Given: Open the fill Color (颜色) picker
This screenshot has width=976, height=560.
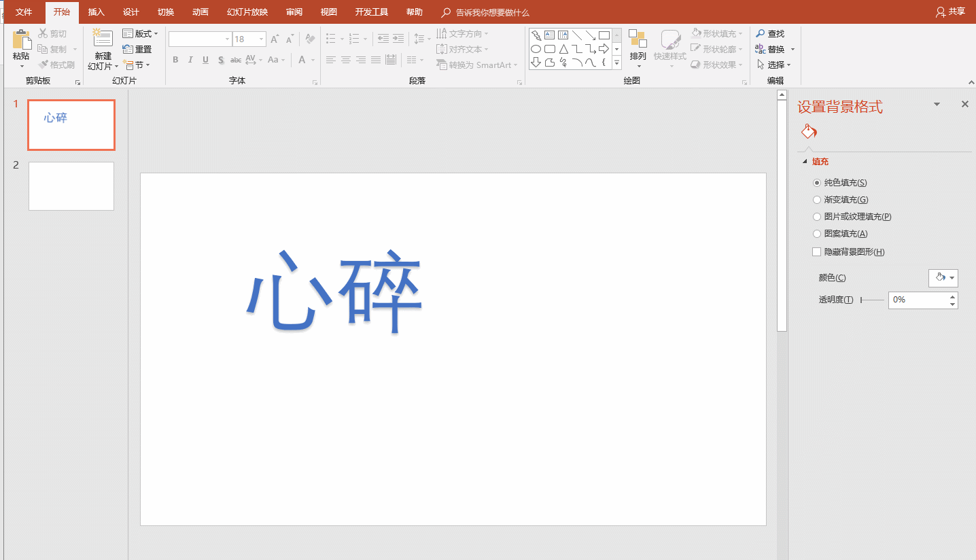Looking at the screenshot, I should (x=943, y=278).
